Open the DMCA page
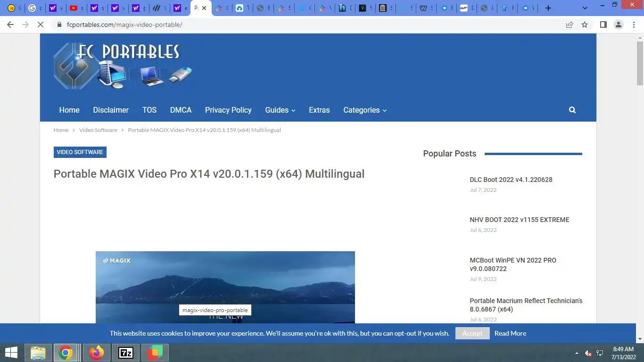 point(181,110)
